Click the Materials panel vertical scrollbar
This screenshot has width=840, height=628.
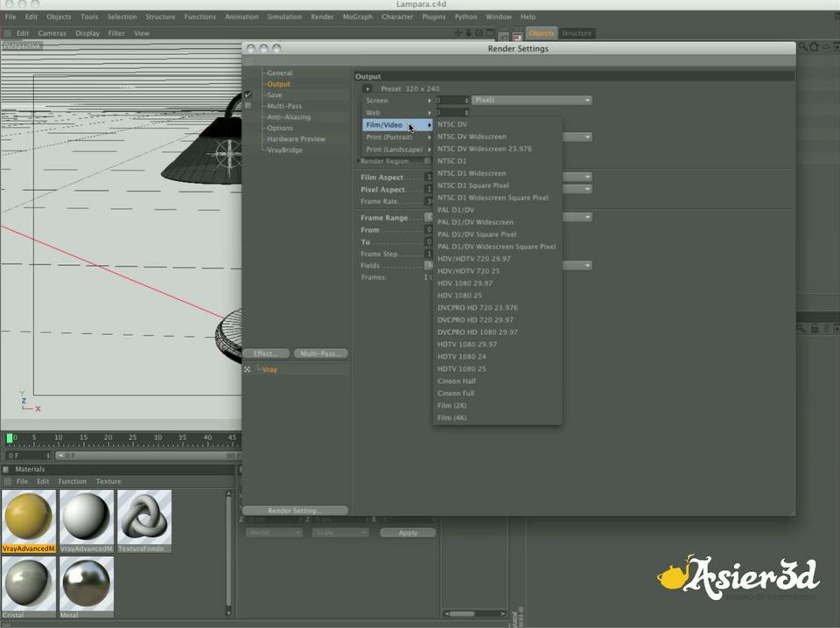(x=228, y=553)
